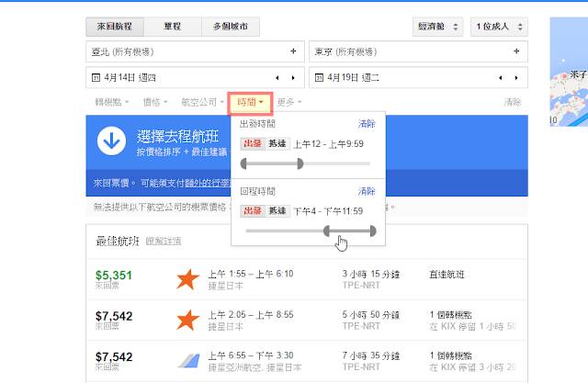The width and height of the screenshot is (588, 383).
Task: Open the 轉機點 stops filter dropdown
Action: tap(111, 102)
